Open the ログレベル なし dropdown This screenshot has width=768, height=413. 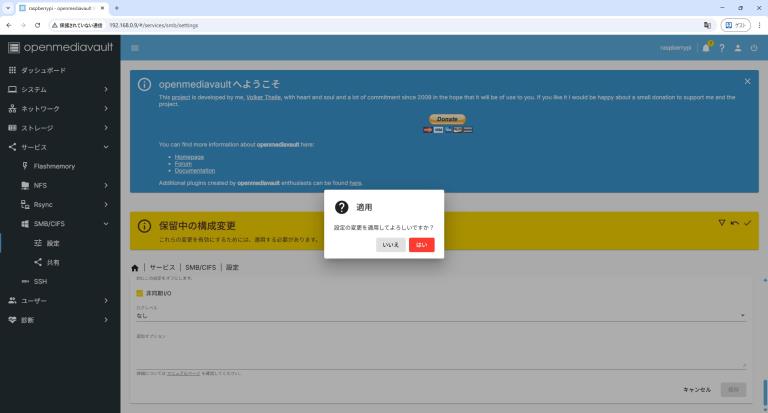(441, 314)
